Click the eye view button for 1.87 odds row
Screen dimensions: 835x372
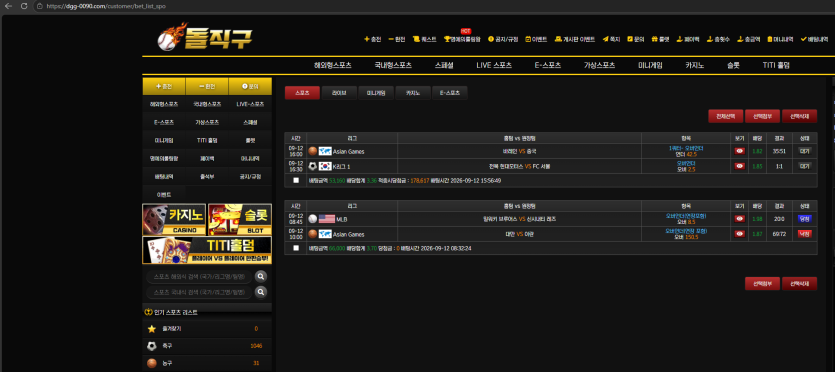[739, 234]
